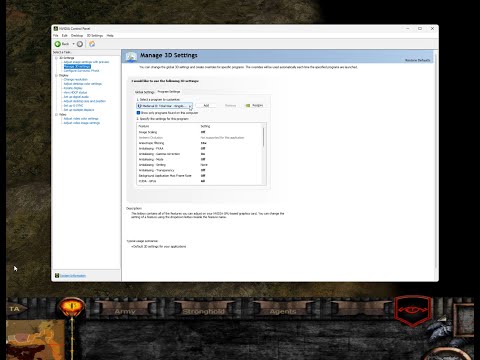Open the Edit menu

coord(65,36)
